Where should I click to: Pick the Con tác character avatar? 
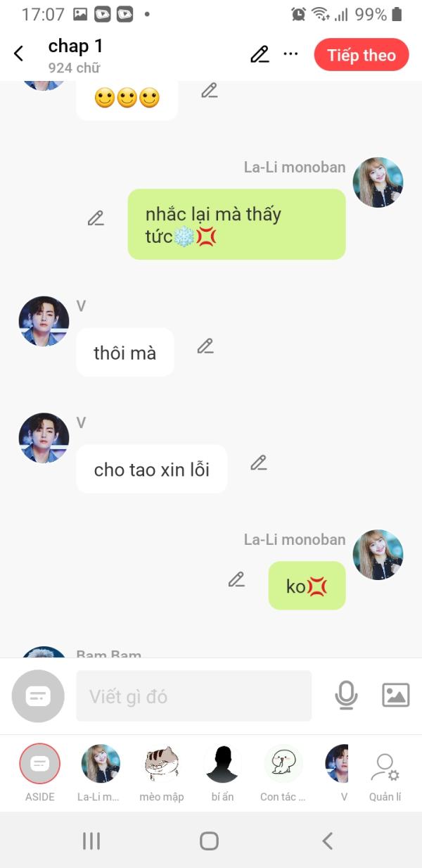283,773
